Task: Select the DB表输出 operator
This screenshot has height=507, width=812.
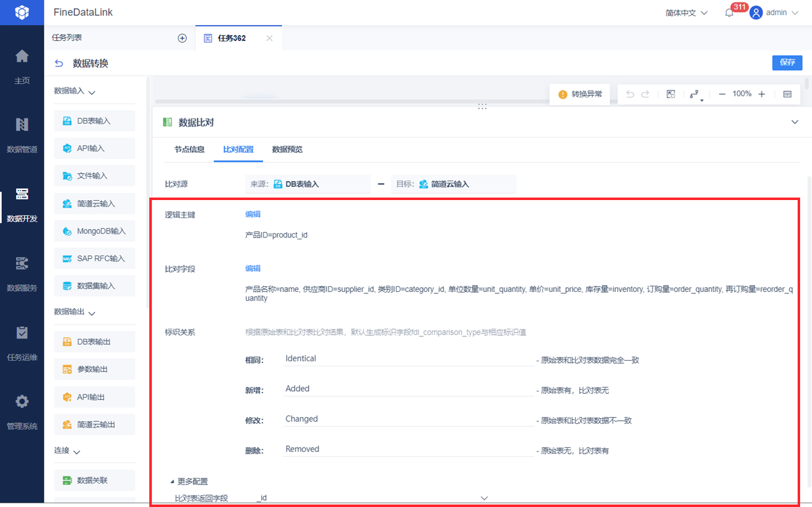Action: pyautogui.click(x=94, y=342)
